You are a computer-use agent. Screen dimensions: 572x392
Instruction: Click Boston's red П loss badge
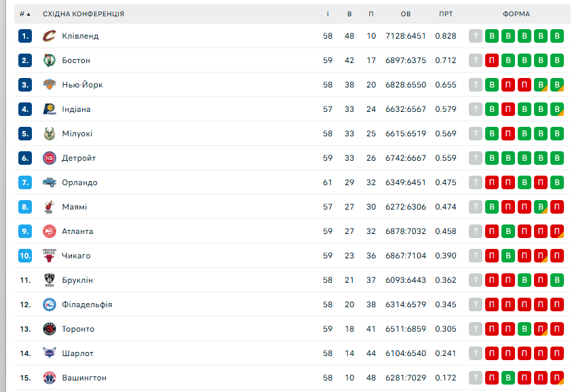[x=492, y=60]
